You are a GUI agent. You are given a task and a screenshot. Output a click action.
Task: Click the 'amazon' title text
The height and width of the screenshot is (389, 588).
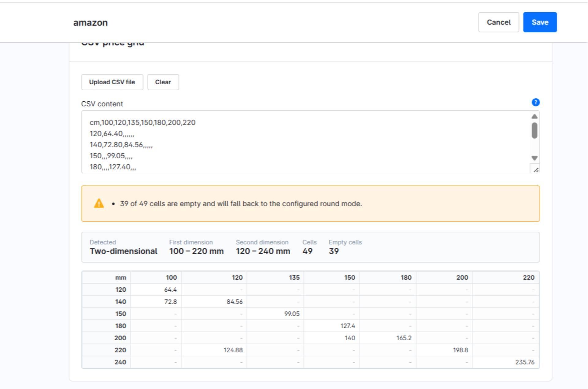click(x=90, y=23)
